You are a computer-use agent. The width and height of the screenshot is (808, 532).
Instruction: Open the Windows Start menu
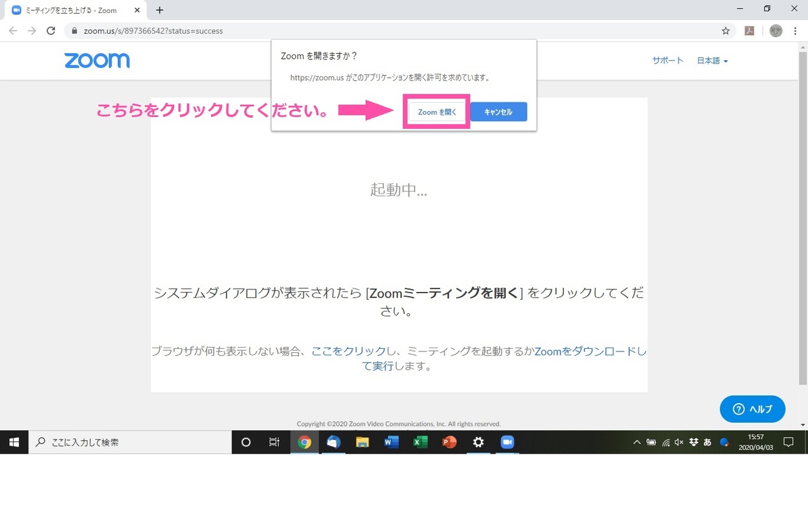[x=14, y=442]
